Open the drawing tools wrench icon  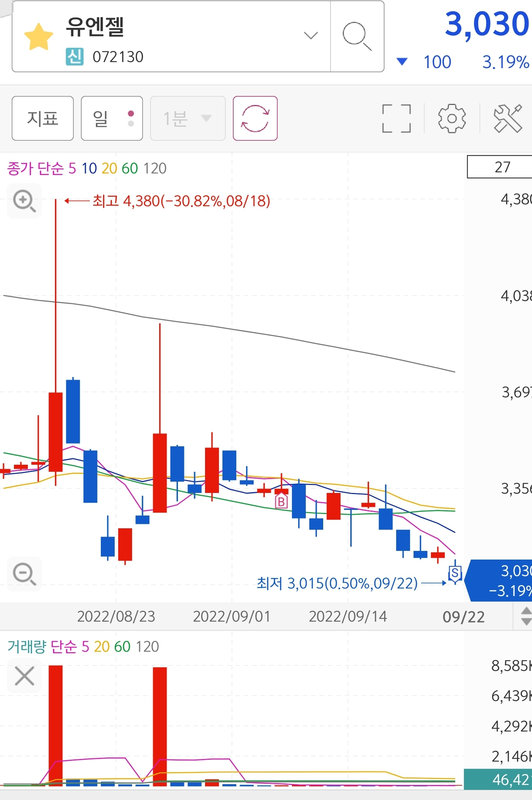click(508, 118)
